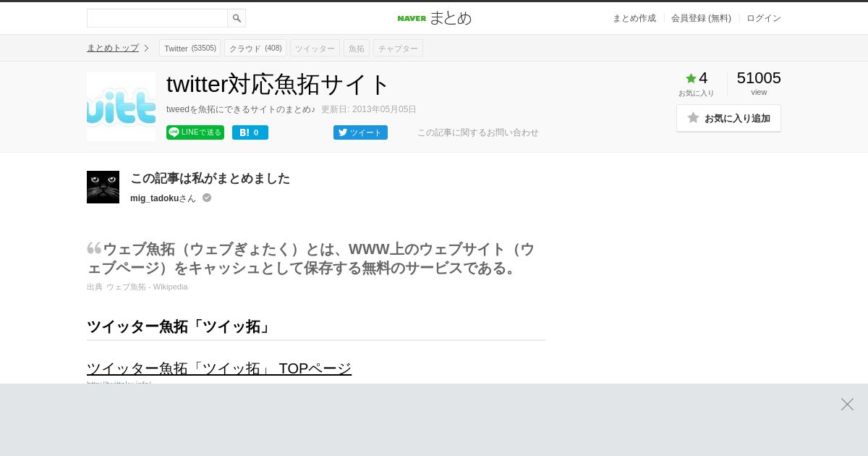Select the チャプター tag

tap(398, 48)
